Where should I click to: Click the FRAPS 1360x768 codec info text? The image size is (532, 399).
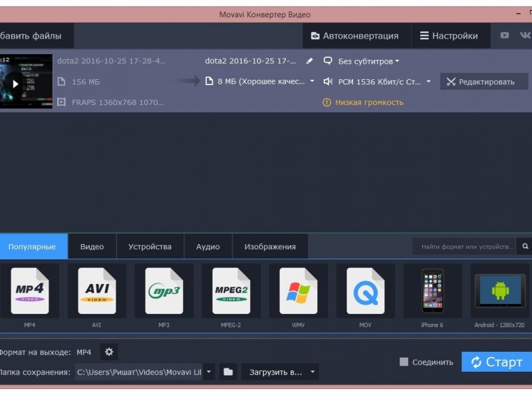[x=118, y=102]
